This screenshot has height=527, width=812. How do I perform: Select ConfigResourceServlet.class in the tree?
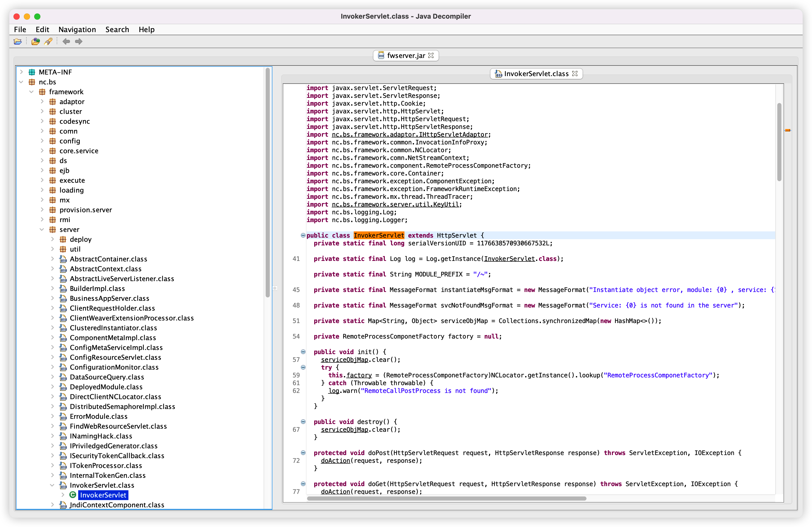[x=115, y=357]
